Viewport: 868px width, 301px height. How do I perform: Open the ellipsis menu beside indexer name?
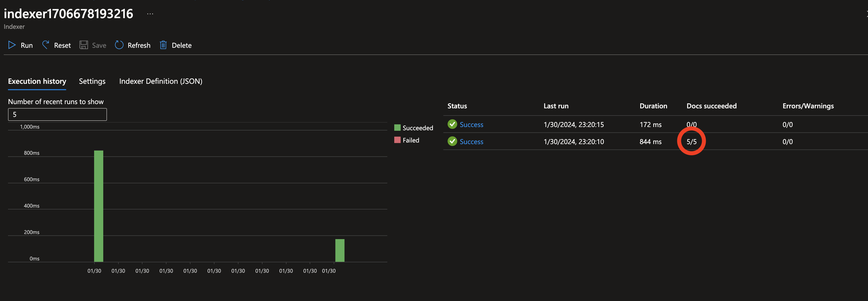click(x=150, y=14)
